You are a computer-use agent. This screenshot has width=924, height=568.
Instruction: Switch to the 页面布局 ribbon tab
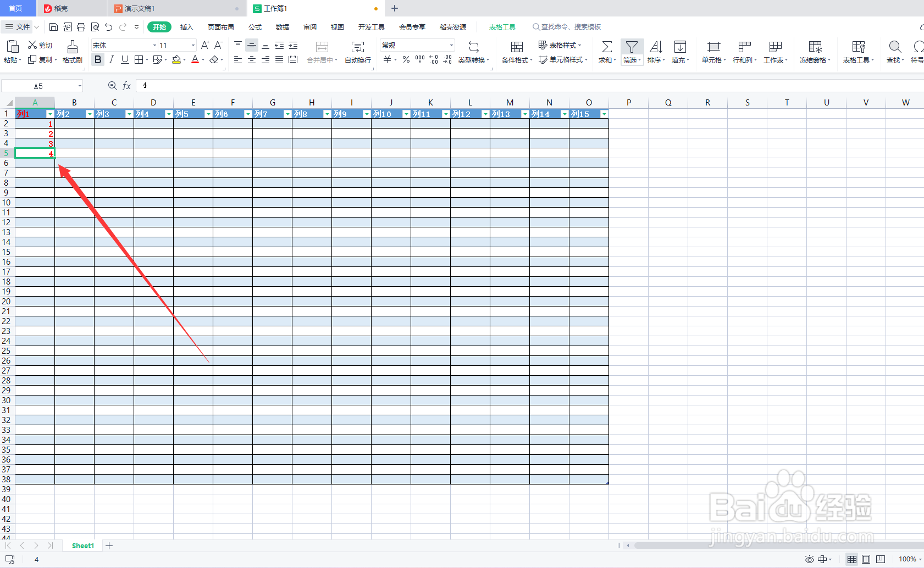[221, 27]
